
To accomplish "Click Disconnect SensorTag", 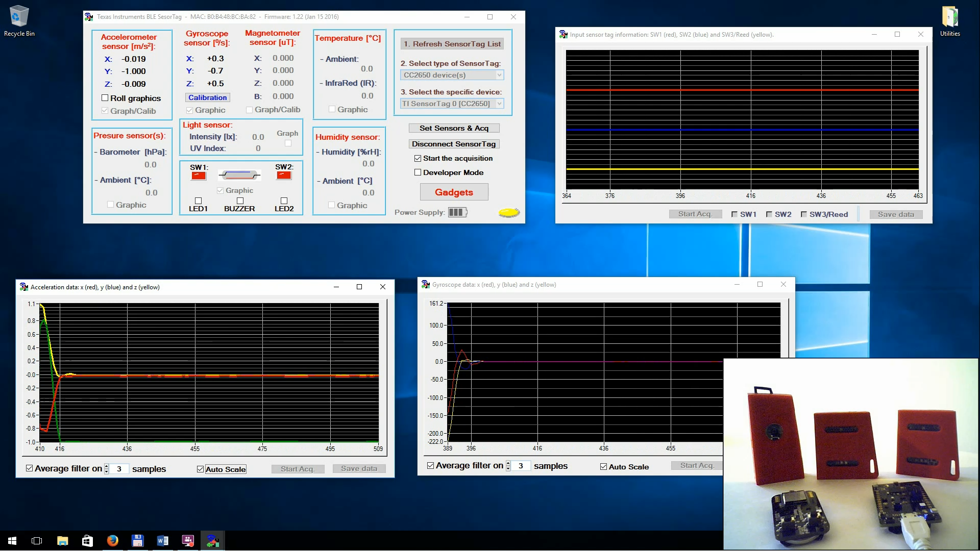I will pos(454,144).
